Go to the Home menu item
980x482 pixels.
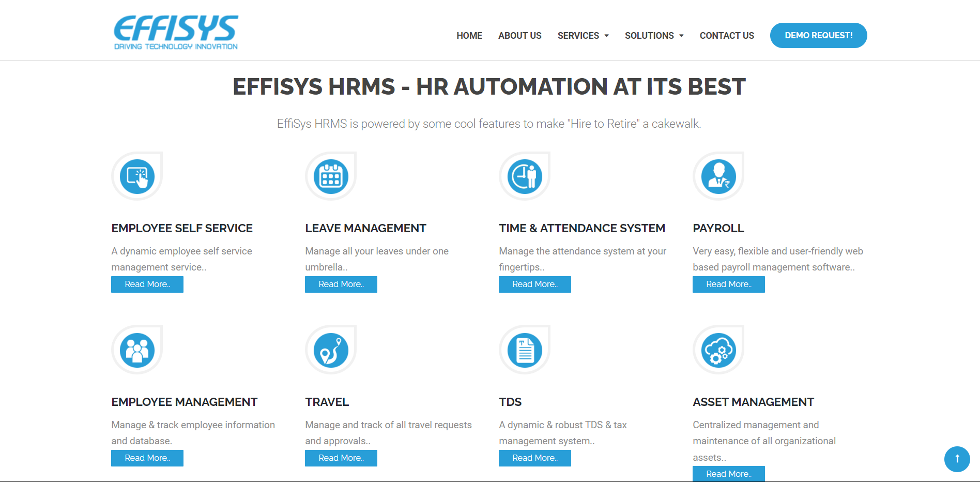(x=469, y=36)
